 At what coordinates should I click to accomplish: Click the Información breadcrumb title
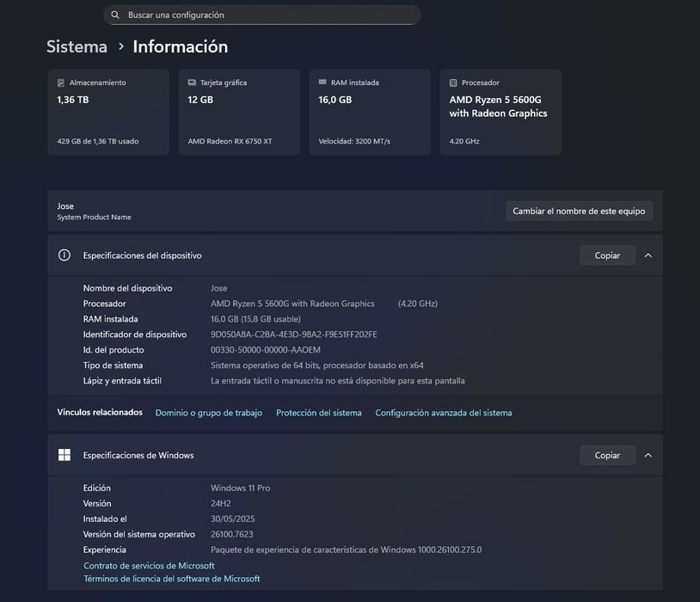pos(181,46)
